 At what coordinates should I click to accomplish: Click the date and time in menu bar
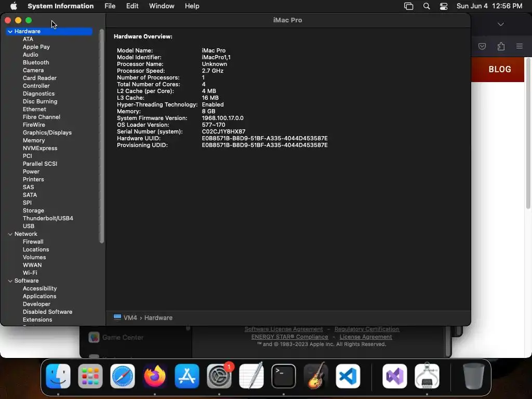click(x=489, y=6)
